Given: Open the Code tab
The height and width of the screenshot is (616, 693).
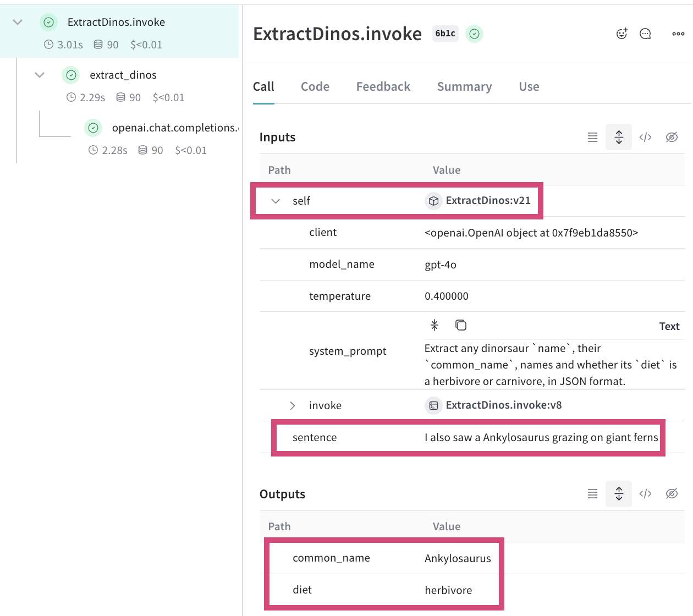Looking at the screenshot, I should [315, 86].
